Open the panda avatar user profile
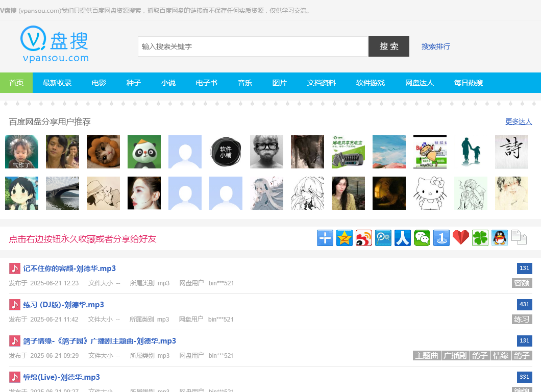541x392 pixels. click(144, 152)
